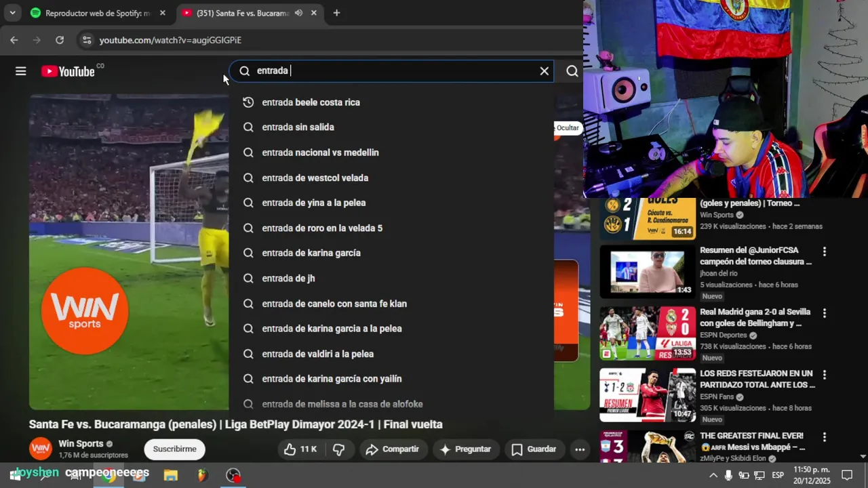Open the Cúcuta vs R. Cundinamarca video thumbnail

[647, 219]
